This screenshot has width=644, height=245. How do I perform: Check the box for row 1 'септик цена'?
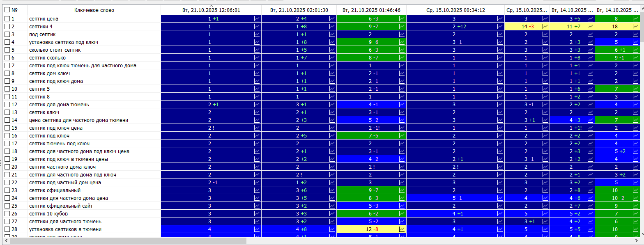point(7,18)
